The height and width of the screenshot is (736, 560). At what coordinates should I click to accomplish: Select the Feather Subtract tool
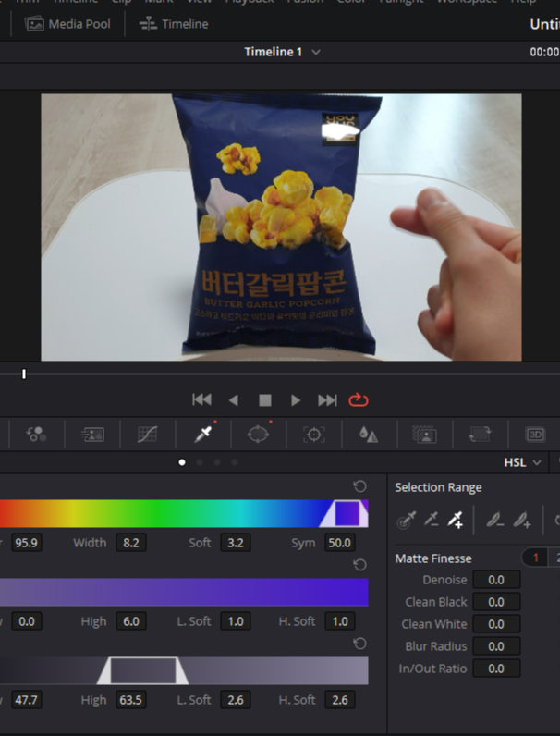pos(494,520)
